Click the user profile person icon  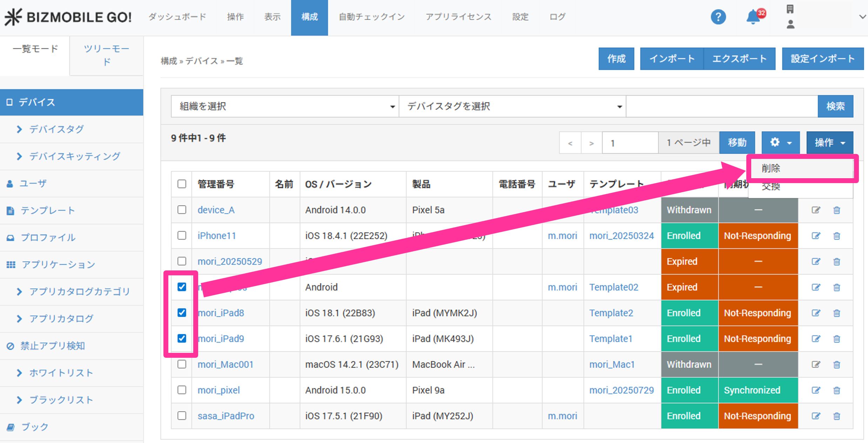[790, 24]
